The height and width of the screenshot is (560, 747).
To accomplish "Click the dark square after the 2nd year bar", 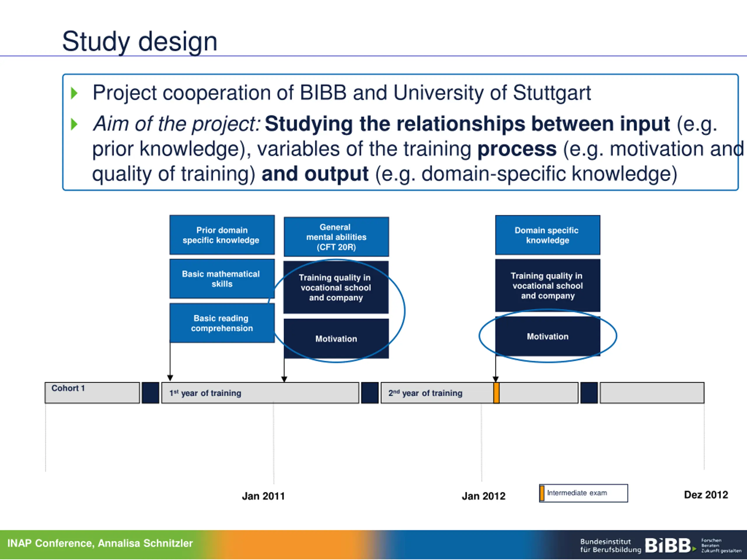I will pos(589,393).
